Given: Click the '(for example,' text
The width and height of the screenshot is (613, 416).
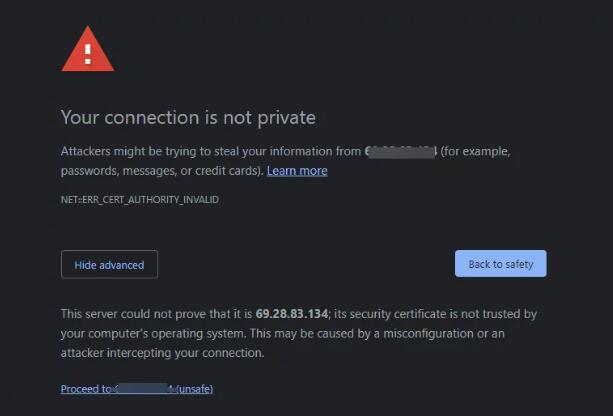Looking at the screenshot, I should pyautogui.click(x=475, y=152).
